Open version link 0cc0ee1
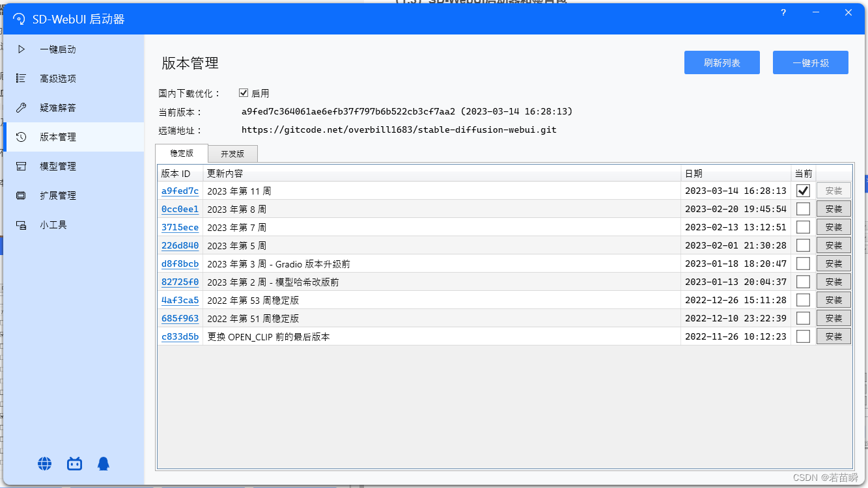868x488 pixels. coord(180,209)
